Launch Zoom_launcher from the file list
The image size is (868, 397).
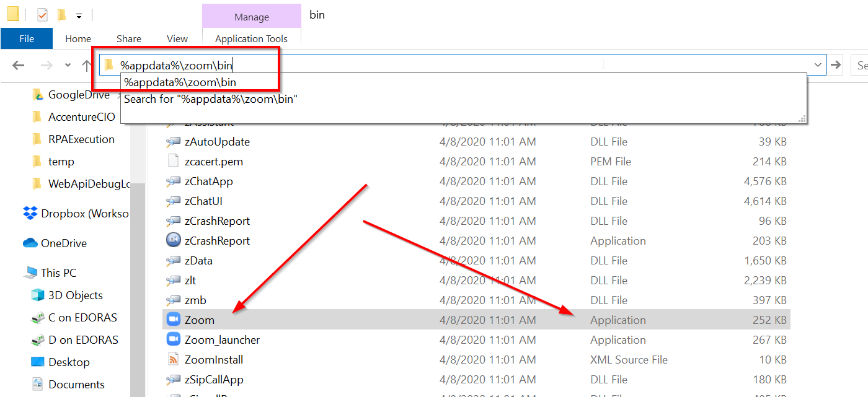[x=221, y=339]
